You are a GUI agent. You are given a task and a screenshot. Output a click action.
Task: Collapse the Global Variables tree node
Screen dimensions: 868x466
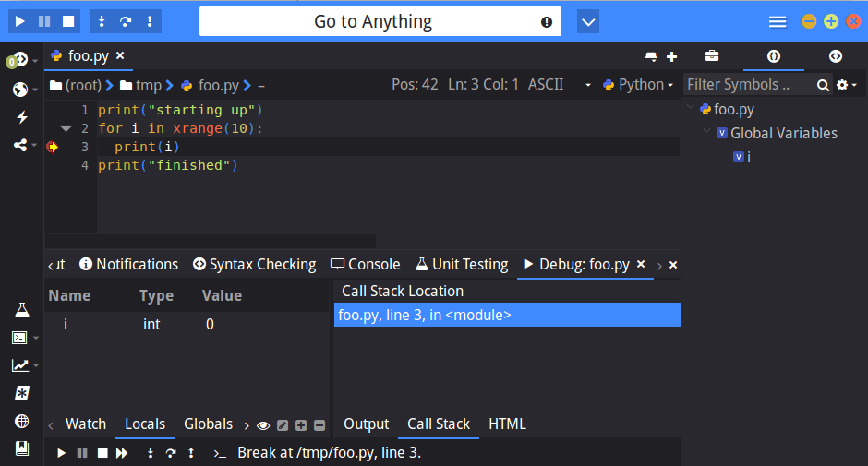tap(707, 132)
